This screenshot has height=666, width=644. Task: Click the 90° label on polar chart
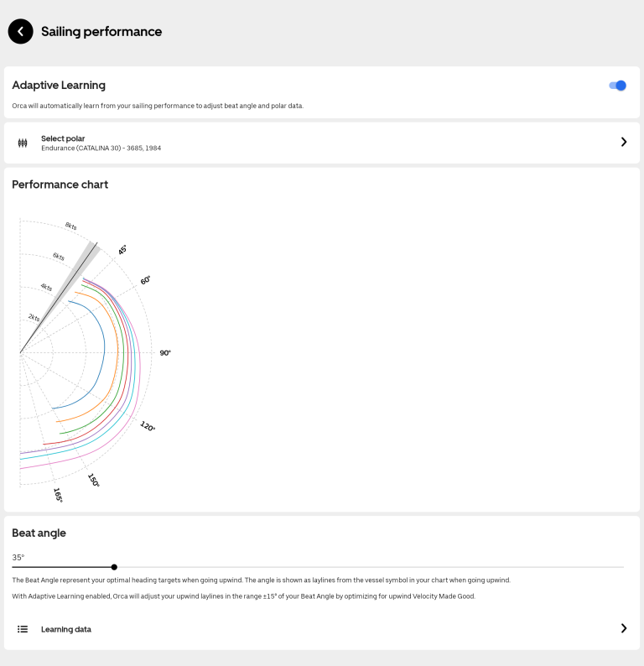165,353
